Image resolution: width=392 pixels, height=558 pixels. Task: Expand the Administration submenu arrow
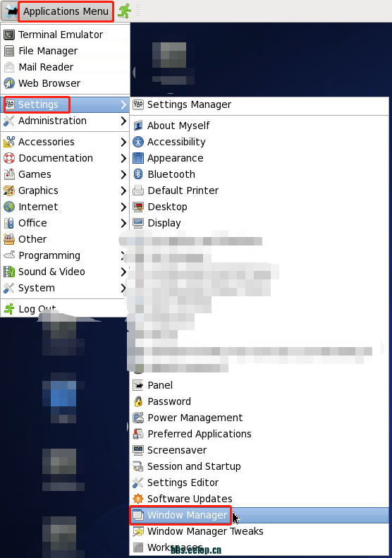123,121
